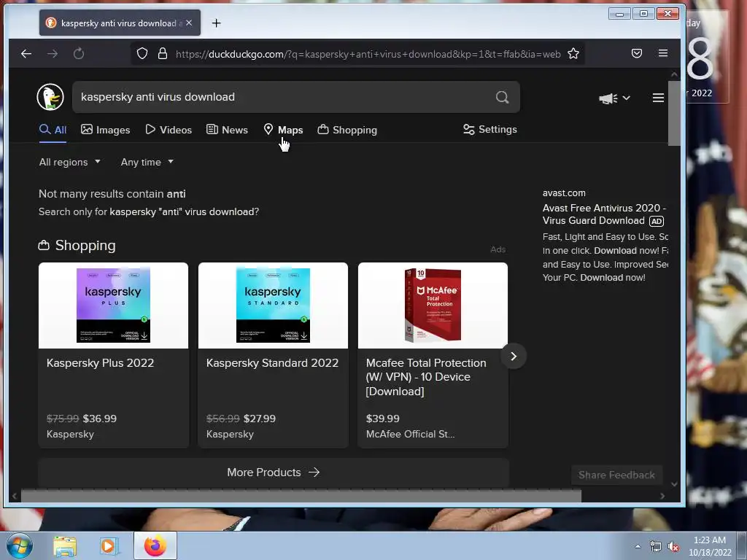Open the megaphone announcements menu
Viewport: 747px width, 560px height.
614,98
